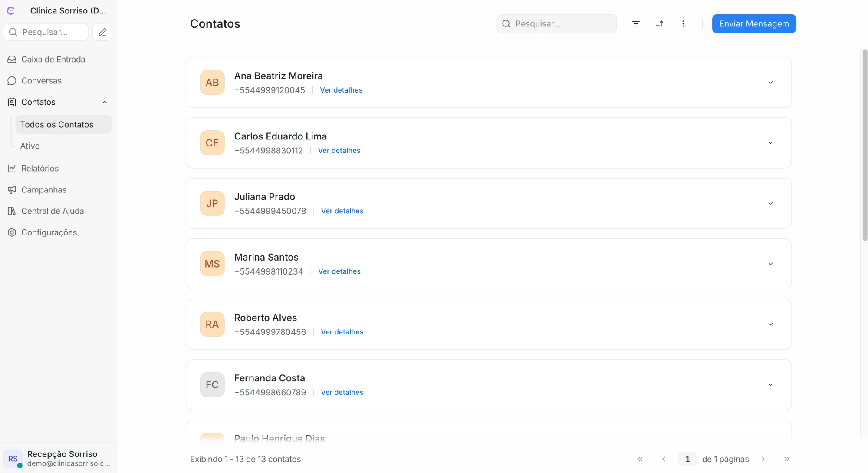Open the three-dot more options menu
This screenshot has height=473, width=868.
coord(683,24)
